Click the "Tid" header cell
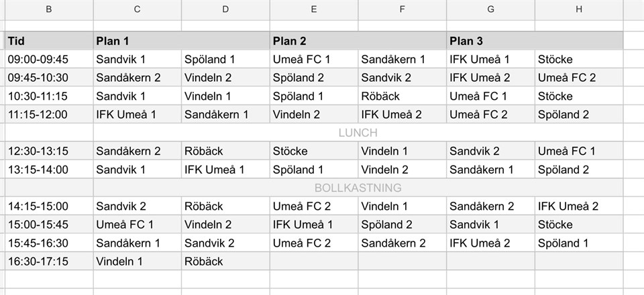 [49, 40]
